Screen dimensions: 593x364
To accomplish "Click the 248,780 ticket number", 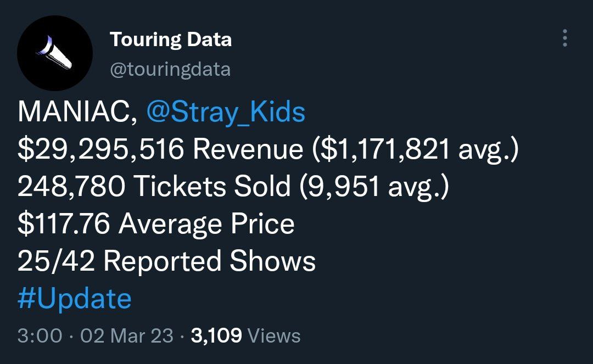I will [71, 187].
